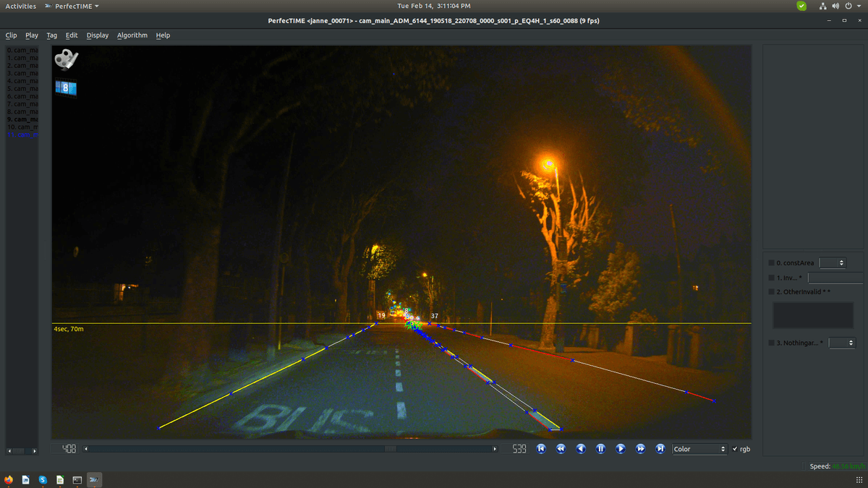Screen dimensions: 868x488
Task: Select clip 10. cam_m in the list
Action: coord(22,127)
